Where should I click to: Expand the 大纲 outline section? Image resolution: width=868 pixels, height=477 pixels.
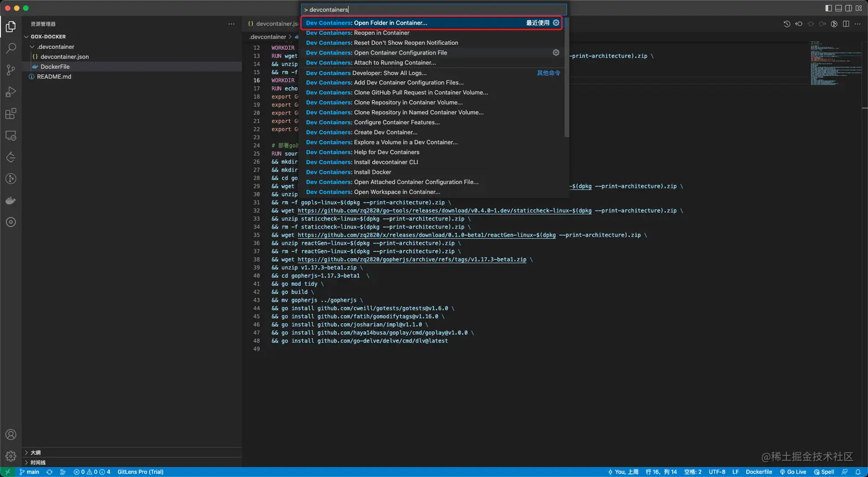coord(132,452)
